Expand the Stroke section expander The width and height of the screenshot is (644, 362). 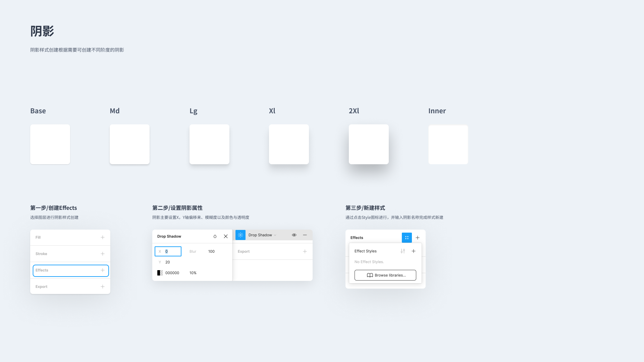(x=102, y=254)
